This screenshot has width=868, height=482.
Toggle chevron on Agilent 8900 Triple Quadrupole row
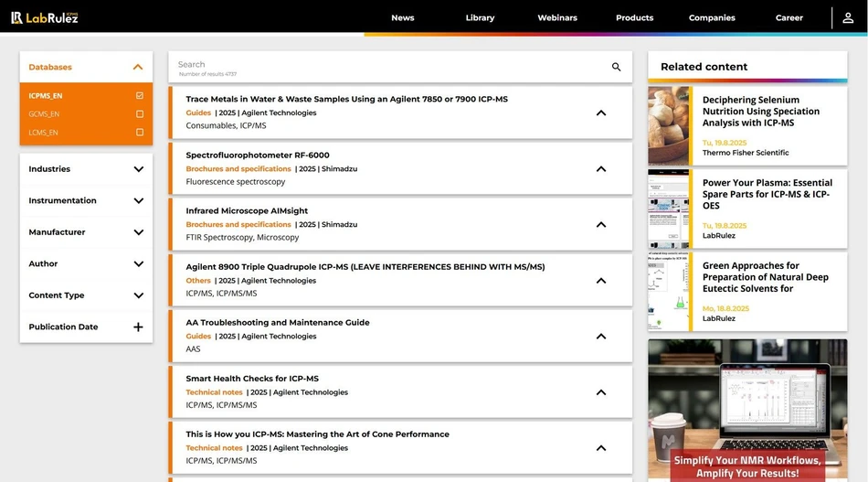point(601,281)
